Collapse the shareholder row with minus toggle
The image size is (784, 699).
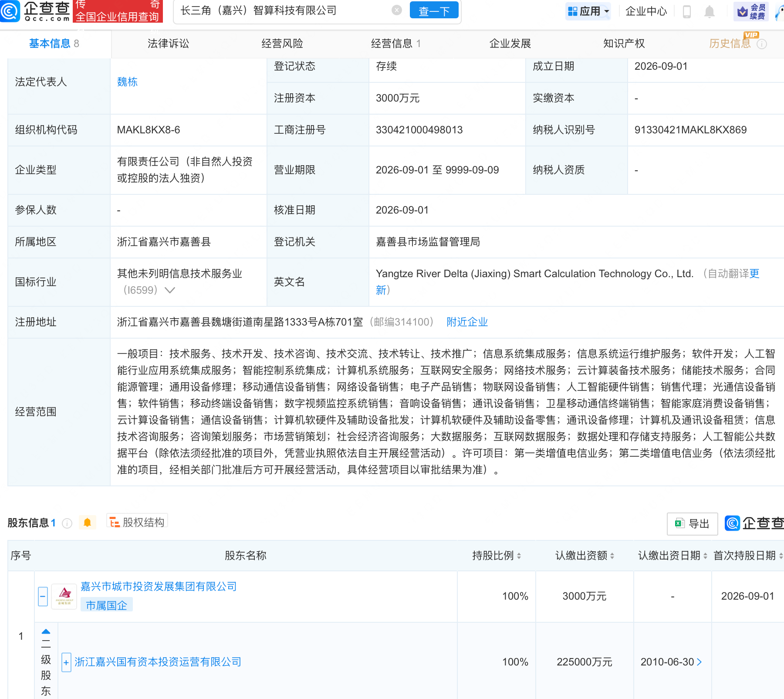43,596
